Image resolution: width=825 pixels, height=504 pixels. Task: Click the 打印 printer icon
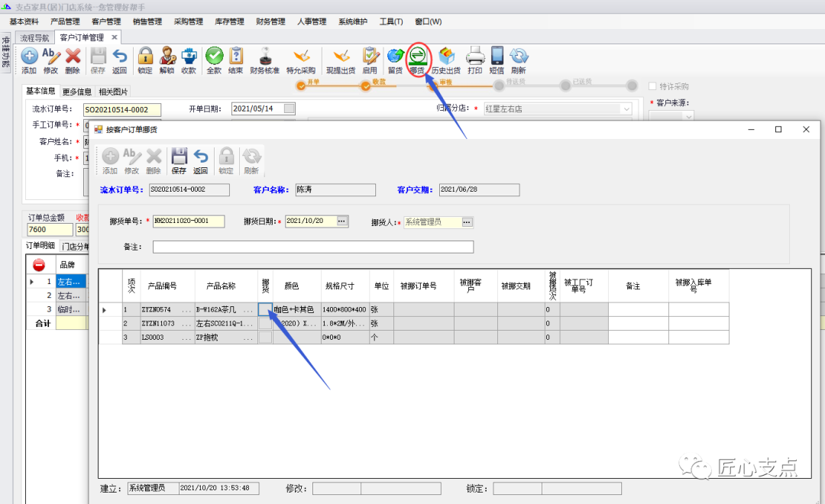[x=475, y=59]
